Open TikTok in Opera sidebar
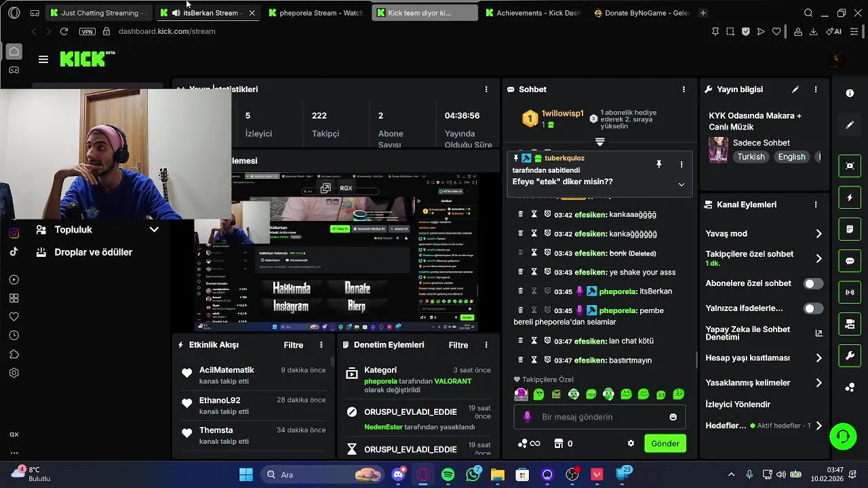868x488 pixels. click(x=14, y=251)
